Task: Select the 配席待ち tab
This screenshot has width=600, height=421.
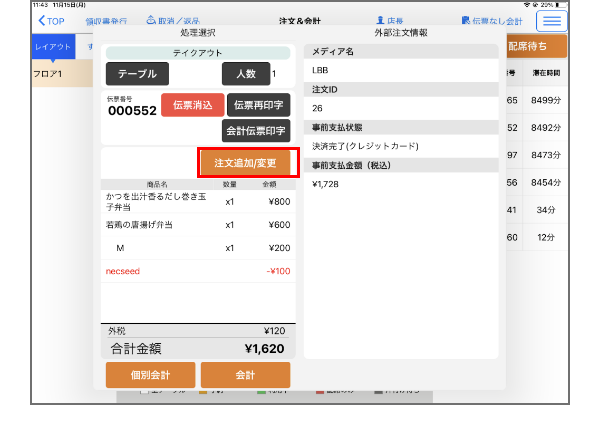Action: (x=535, y=47)
